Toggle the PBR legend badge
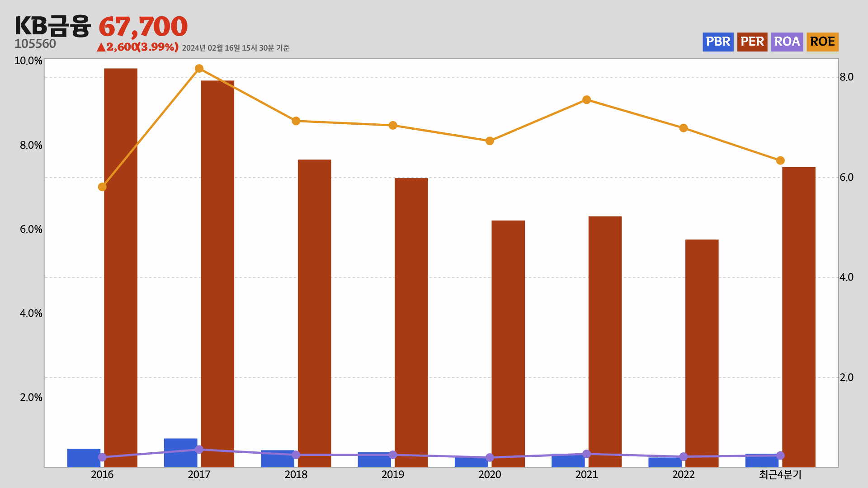868x488 pixels. point(718,42)
